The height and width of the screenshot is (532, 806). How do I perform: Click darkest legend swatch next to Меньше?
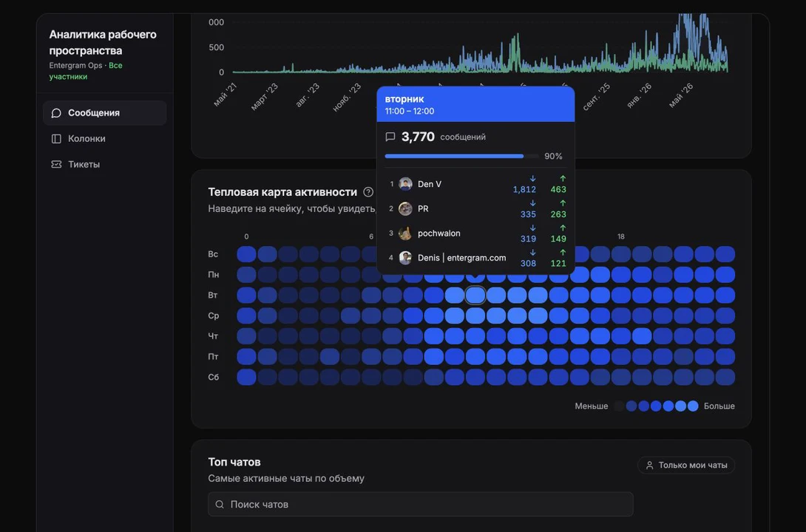(620, 406)
